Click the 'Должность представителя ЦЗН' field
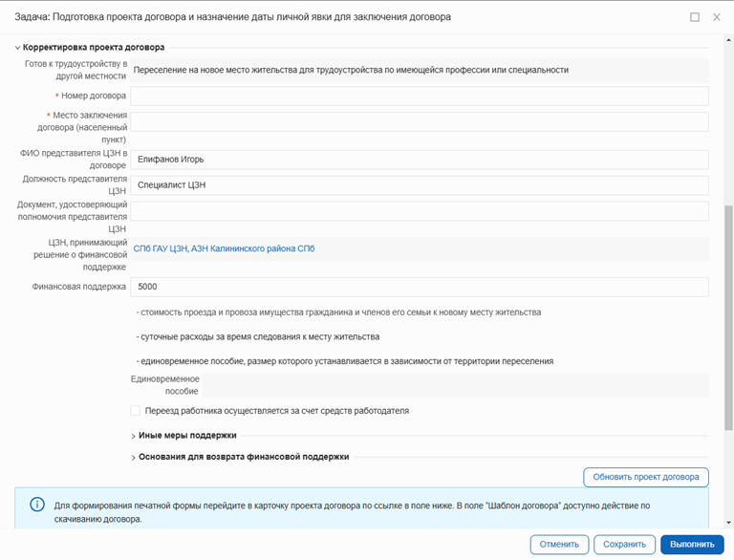 pos(419,184)
